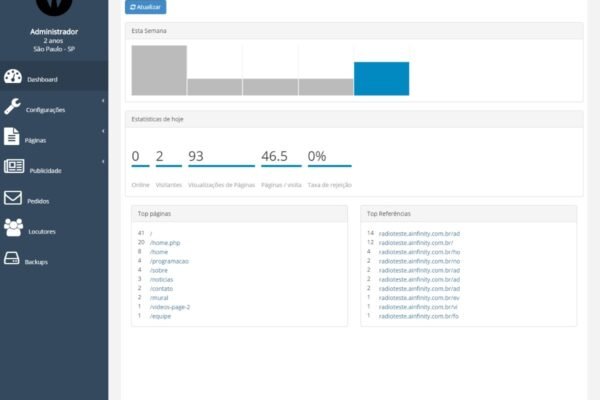Click the Configurações wrench icon

[13, 106]
